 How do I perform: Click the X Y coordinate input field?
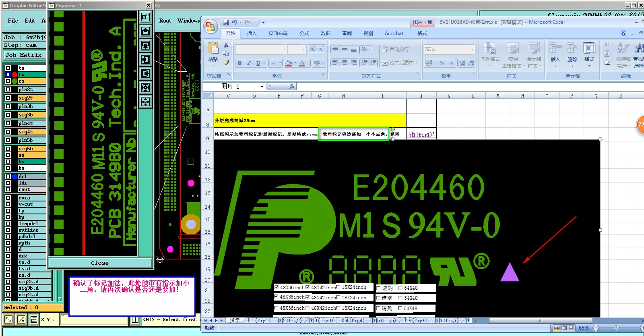[95, 320]
